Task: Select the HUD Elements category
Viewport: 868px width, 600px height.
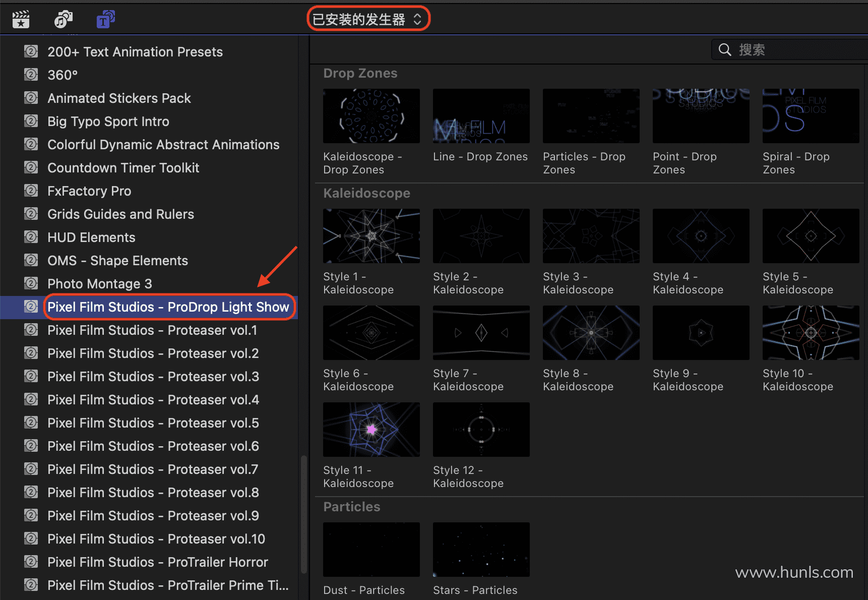Action: tap(149, 237)
